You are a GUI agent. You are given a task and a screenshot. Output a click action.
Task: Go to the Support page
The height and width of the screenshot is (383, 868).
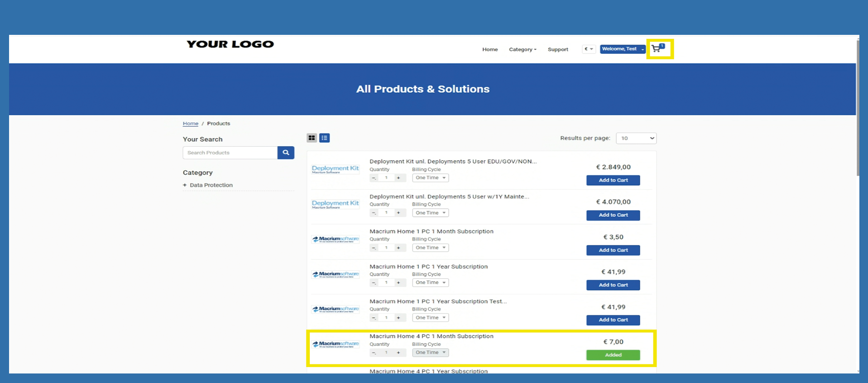[557, 49]
